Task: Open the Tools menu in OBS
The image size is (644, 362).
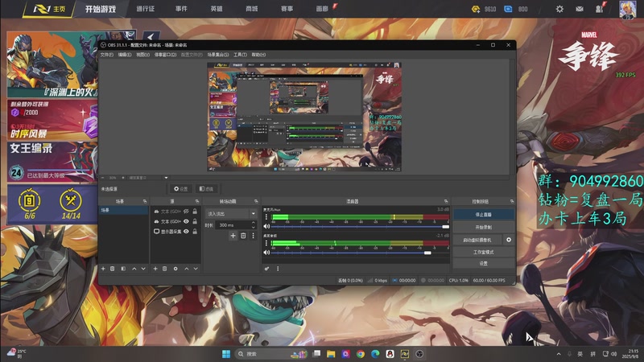Action: pos(240,55)
